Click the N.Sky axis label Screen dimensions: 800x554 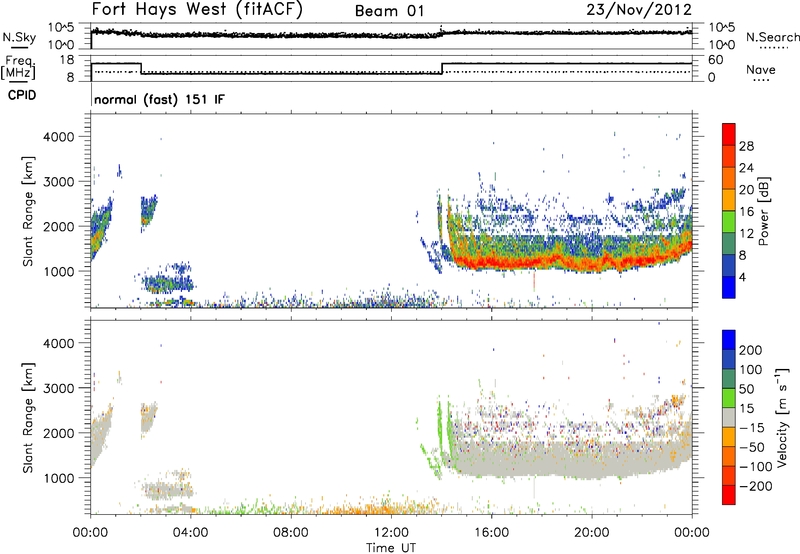coord(19,37)
